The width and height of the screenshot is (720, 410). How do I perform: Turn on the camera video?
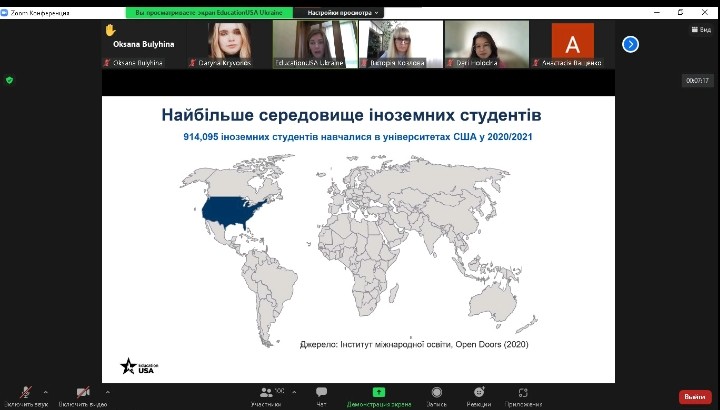(83, 393)
